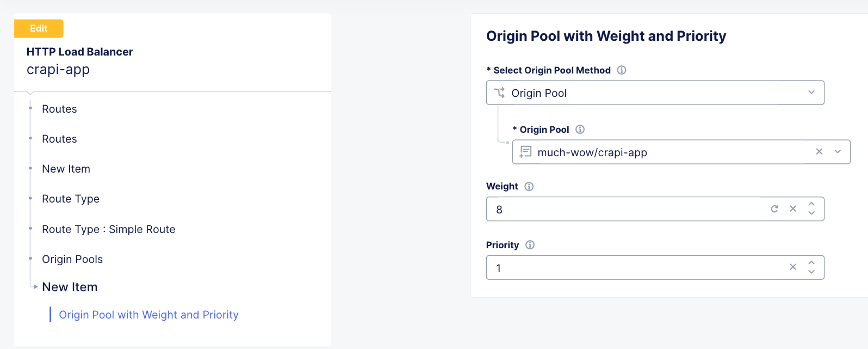Click the Edit badge above HTTP Load Balancer
The width and height of the screenshot is (868, 349).
pyautogui.click(x=39, y=28)
